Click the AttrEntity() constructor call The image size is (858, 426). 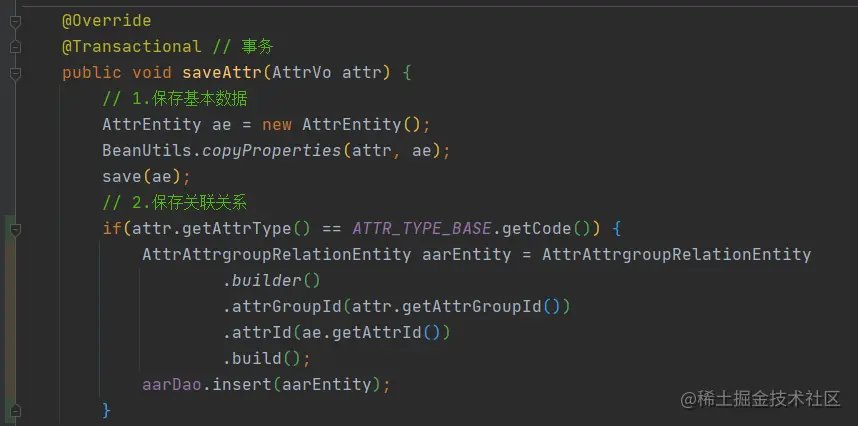coord(362,125)
